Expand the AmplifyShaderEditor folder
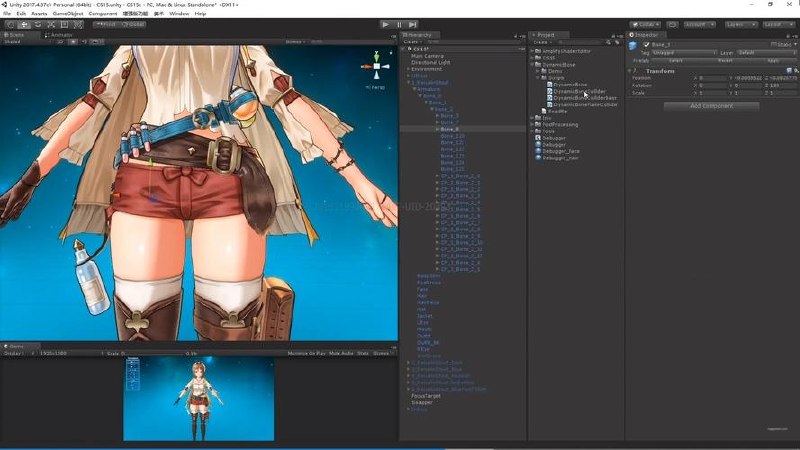This screenshot has width=800, height=450. (x=532, y=51)
